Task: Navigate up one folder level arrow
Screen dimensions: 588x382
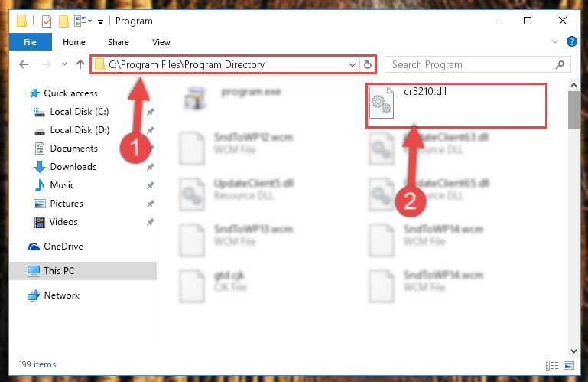Action: [80, 64]
